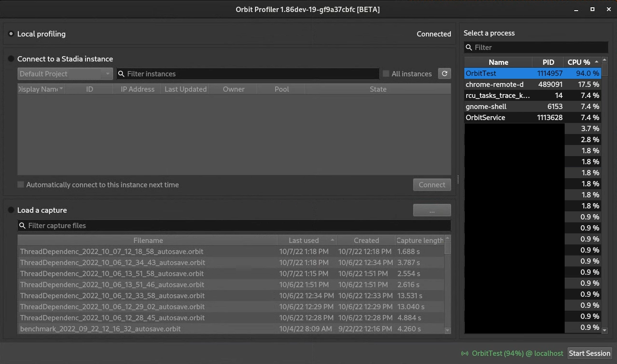Select ThreadDependenc_2022_10_06_12_29_02_autosave.orbit capture
This screenshot has width=617, height=364.
(x=231, y=307)
